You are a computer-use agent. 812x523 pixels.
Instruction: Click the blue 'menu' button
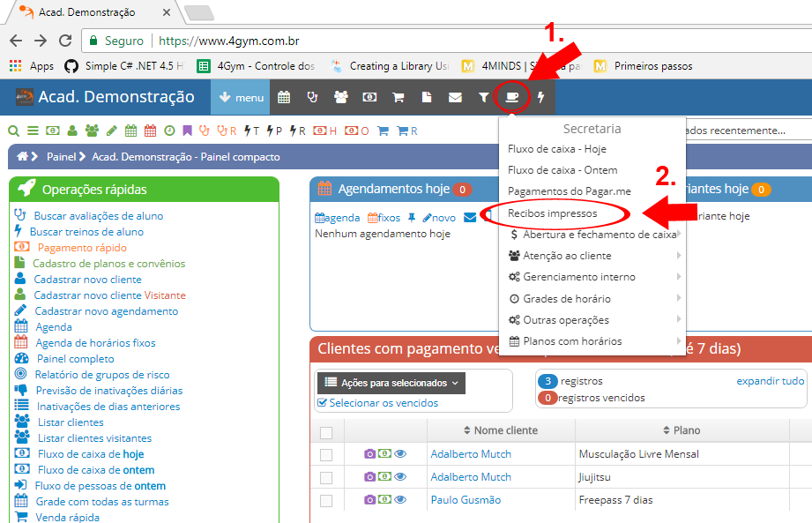point(240,97)
